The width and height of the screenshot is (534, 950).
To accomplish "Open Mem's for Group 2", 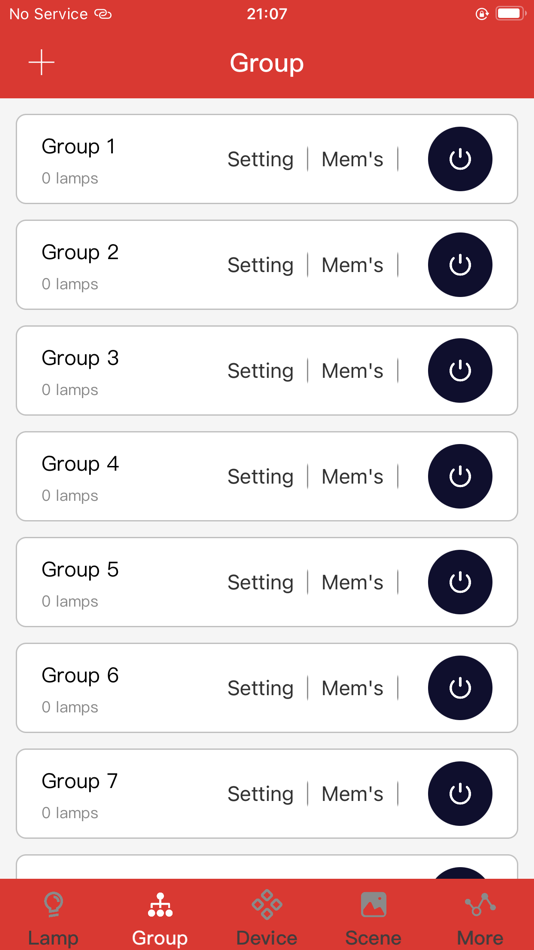I will pos(352,265).
